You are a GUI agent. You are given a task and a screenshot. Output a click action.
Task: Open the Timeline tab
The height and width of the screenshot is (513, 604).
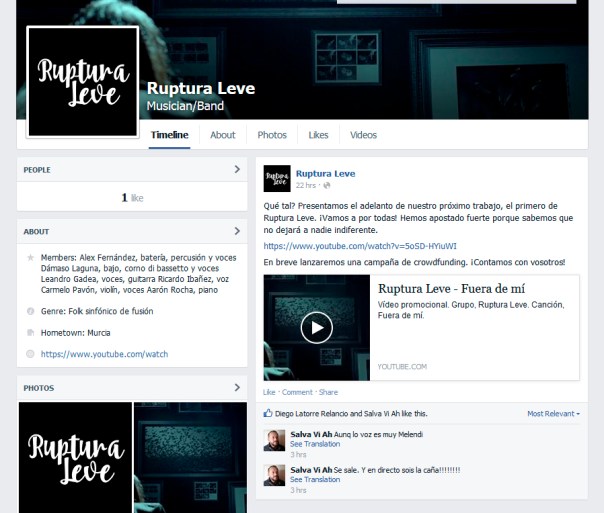(169, 135)
